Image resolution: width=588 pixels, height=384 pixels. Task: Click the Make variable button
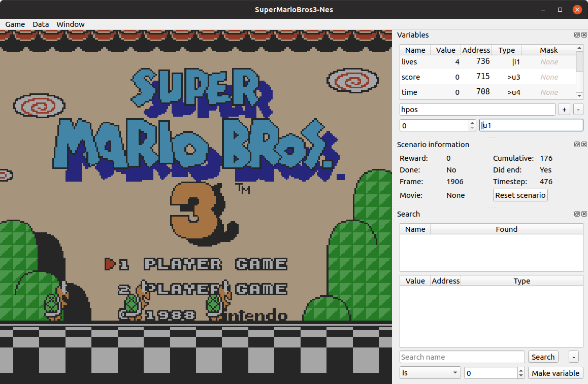click(556, 373)
